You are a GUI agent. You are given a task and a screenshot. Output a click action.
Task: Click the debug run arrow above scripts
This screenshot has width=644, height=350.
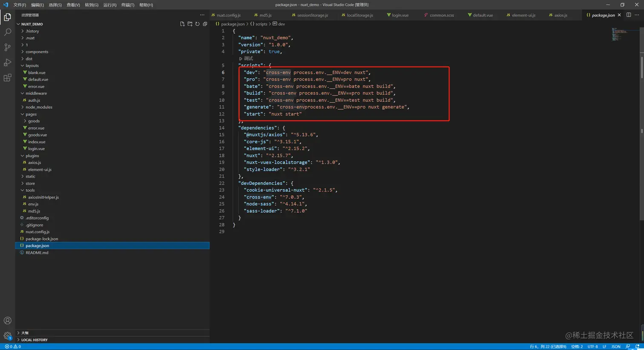[241, 58]
